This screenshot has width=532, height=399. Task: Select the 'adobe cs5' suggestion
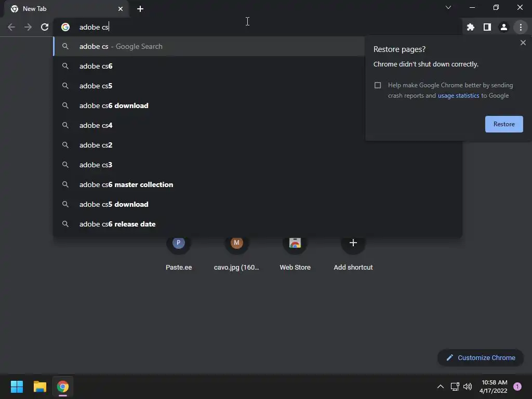209,86
